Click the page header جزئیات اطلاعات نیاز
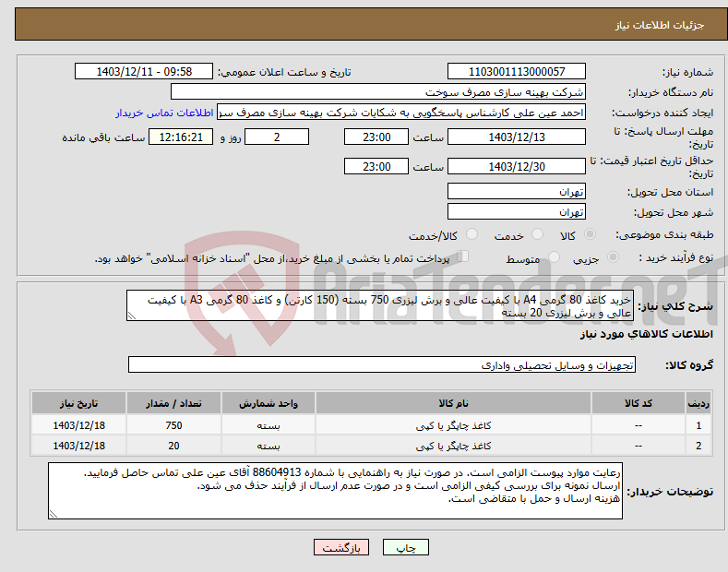The width and height of the screenshot is (728, 572). pos(660,25)
